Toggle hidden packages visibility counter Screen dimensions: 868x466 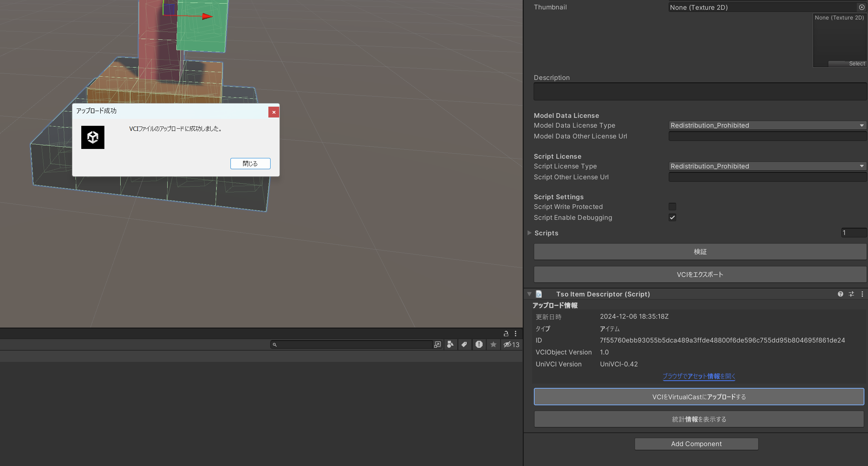pos(511,345)
